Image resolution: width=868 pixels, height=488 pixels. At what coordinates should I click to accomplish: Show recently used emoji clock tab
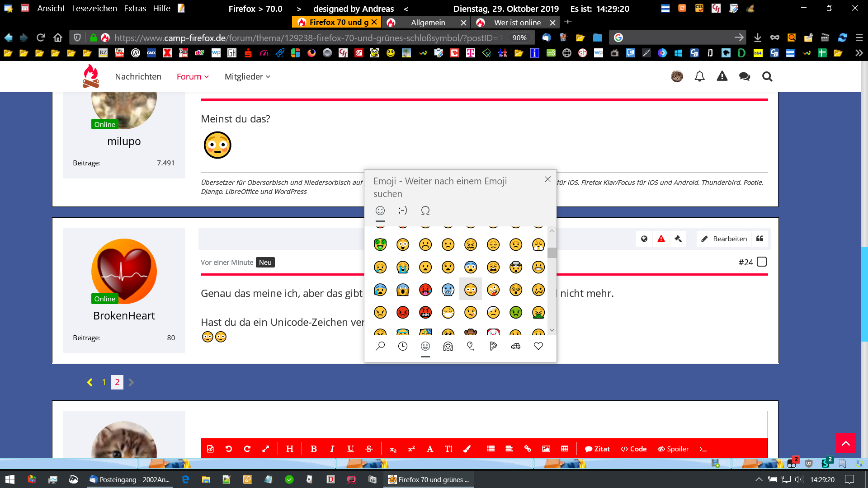(x=403, y=346)
